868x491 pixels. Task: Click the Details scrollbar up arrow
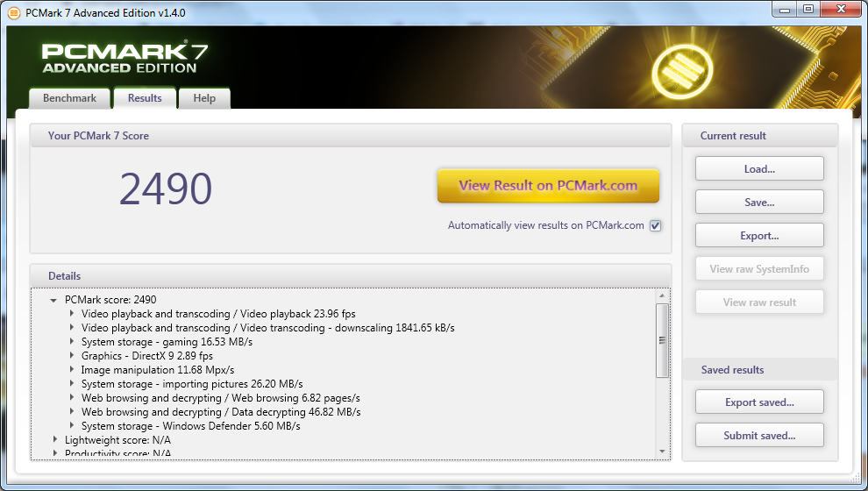coord(662,295)
